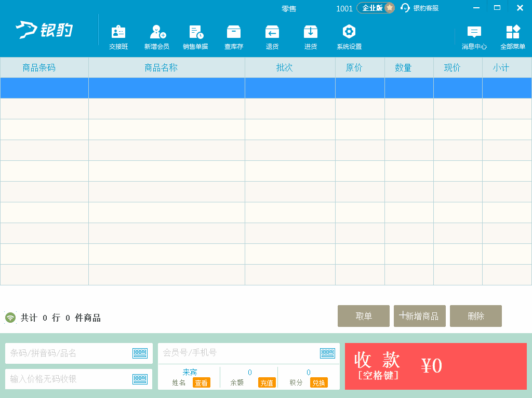This screenshot has height=398, width=532.
Task: Open on-screen keyboard for barcode field
Action: pyautogui.click(x=140, y=353)
